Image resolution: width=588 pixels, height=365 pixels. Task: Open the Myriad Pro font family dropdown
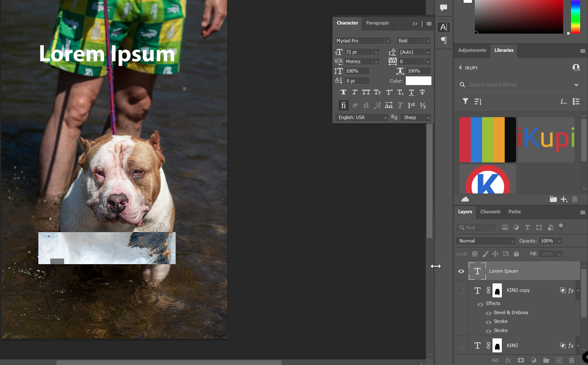(387, 41)
